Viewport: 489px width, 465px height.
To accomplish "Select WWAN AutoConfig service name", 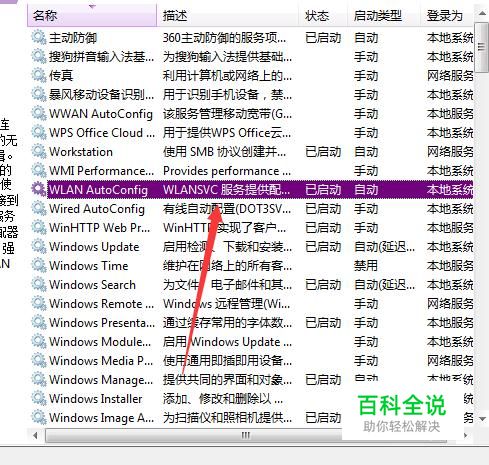I will pos(101,114).
